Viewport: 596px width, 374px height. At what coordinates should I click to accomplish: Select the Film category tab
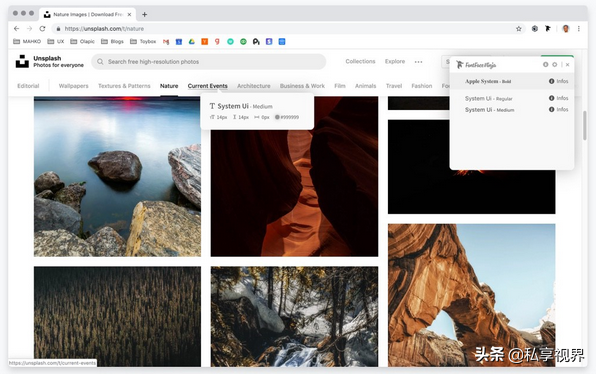click(340, 86)
